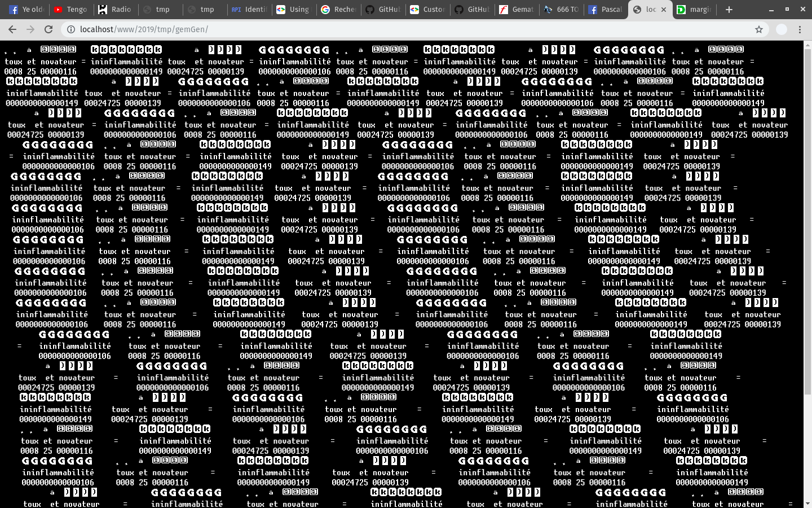812x508 pixels.
Task: Switch to the Google 'Recher' tab
Action: click(x=338, y=10)
